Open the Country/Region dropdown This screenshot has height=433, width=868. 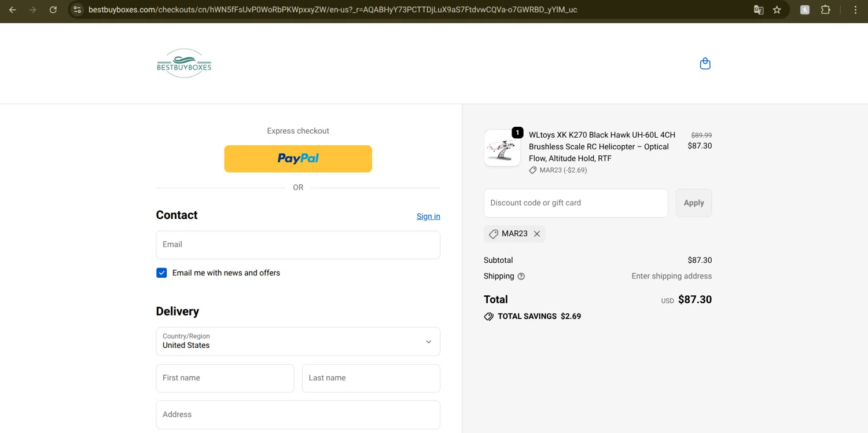coord(298,342)
